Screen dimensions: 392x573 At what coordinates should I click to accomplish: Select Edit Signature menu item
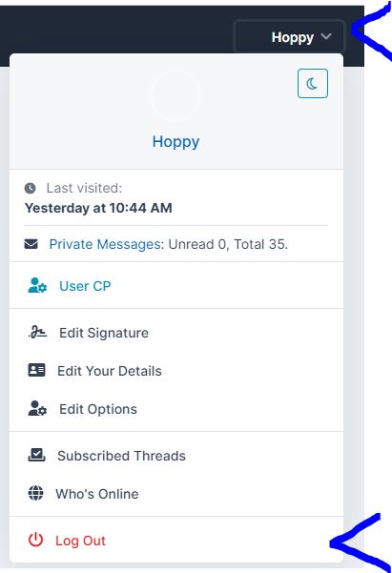(176, 333)
